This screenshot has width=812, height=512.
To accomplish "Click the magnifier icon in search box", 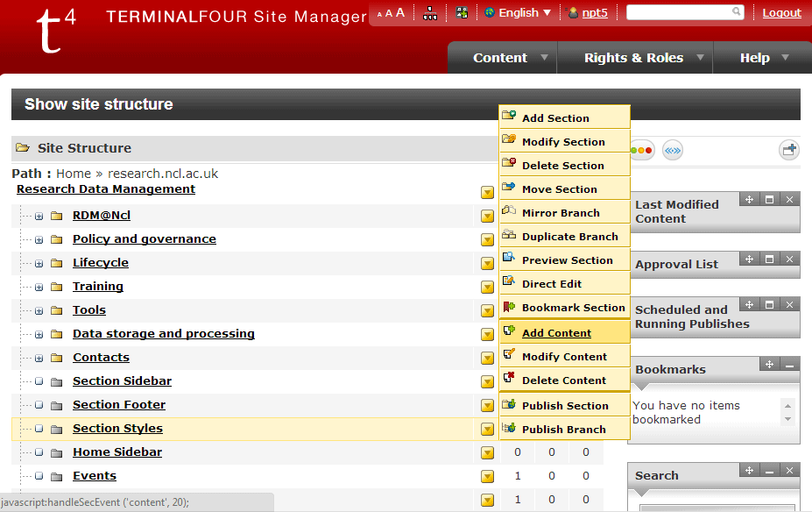I will 737,12.
